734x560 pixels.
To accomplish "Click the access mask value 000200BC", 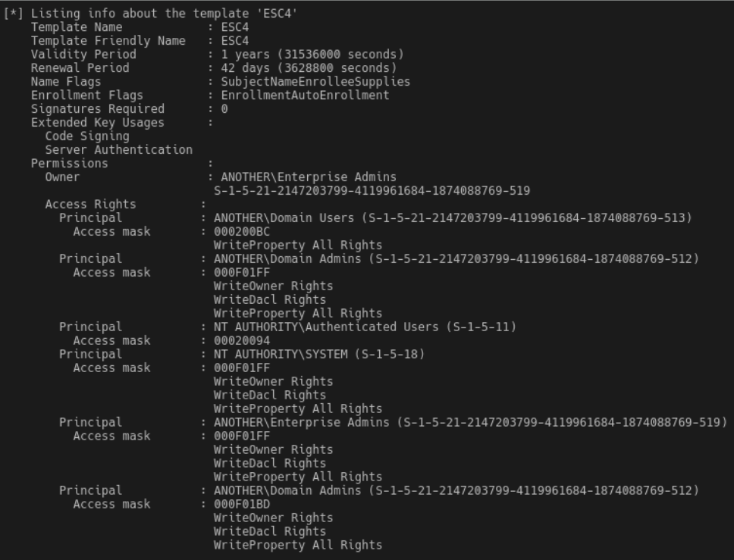I will click(242, 232).
